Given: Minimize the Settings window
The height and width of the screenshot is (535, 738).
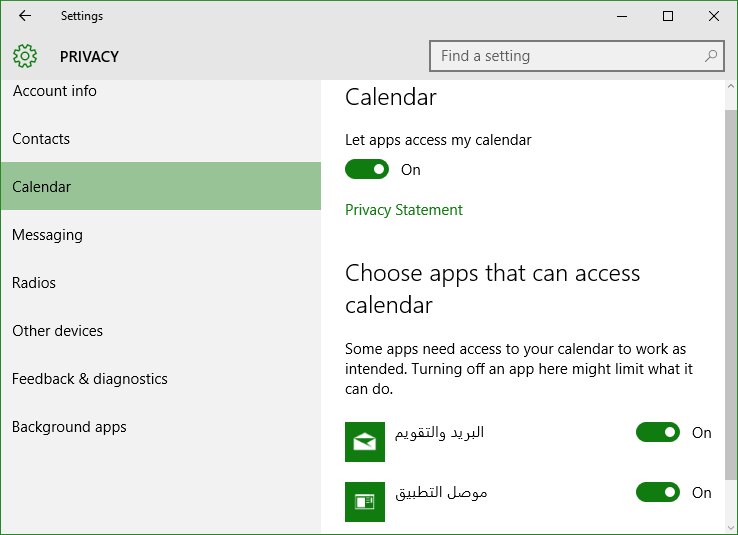Looking at the screenshot, I should point(622,16).
